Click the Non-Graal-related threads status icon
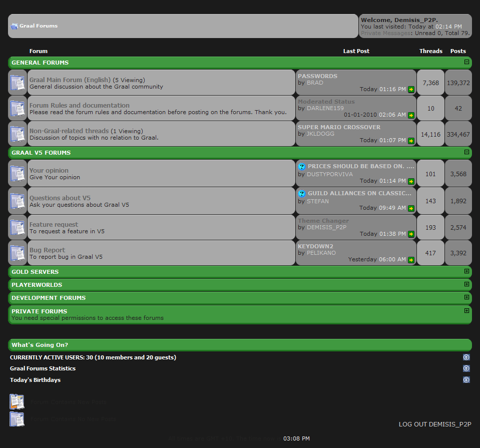Viewport: 480px width, 448px height. tap(18, 134)
